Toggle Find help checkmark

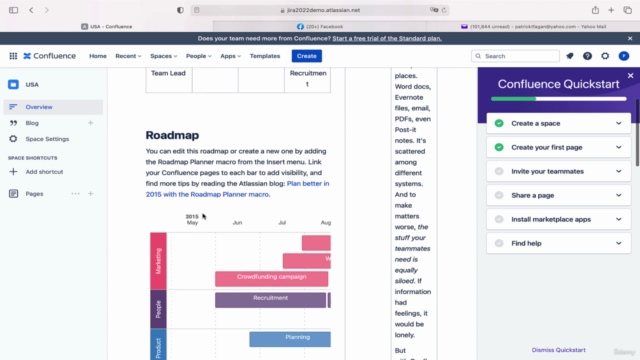[499, 243]
